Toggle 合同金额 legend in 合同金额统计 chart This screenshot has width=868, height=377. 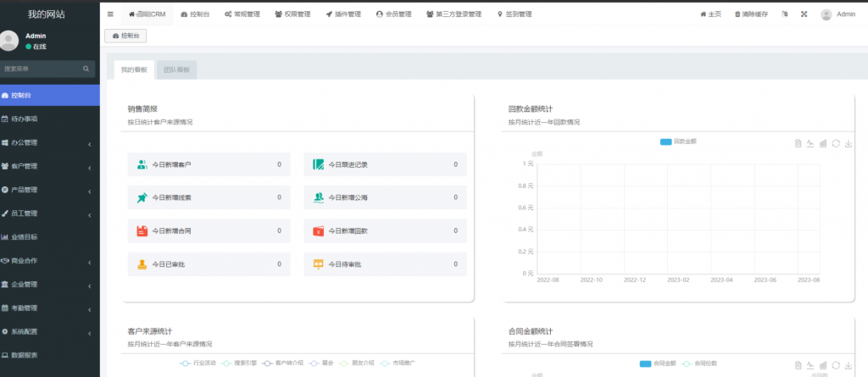(x=657, y=363)
